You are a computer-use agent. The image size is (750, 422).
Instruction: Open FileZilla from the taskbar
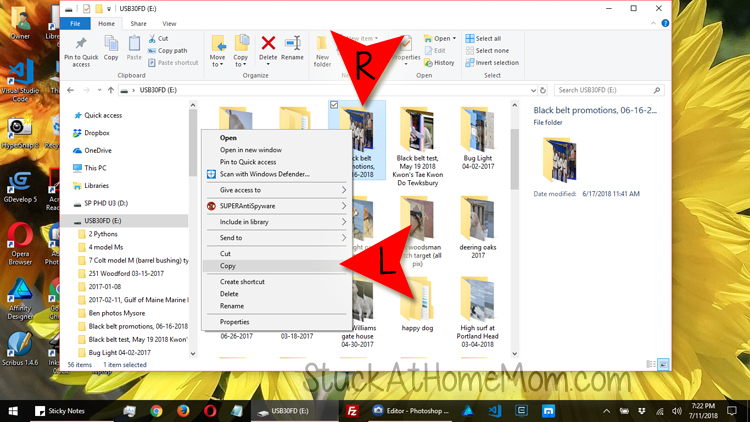[352, 411]
